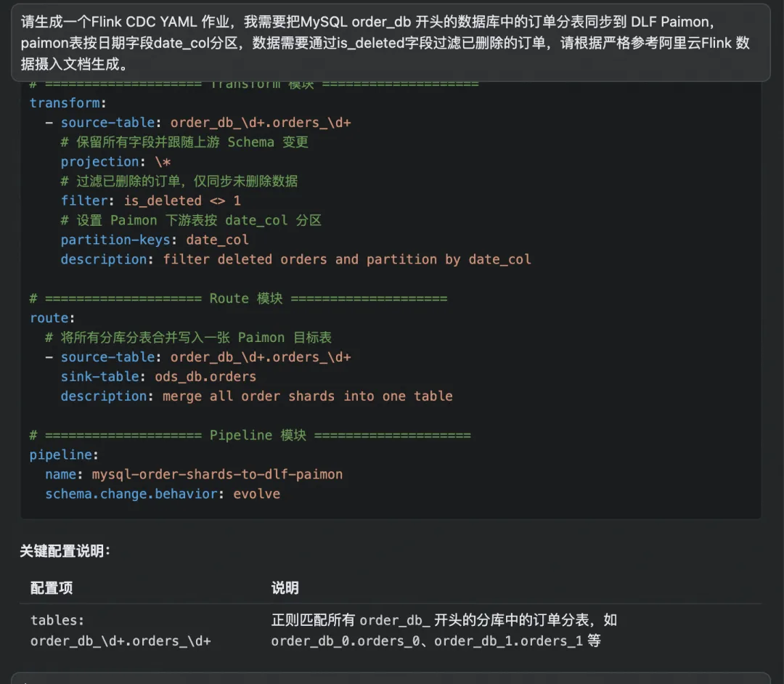This screenshot has height=684, width=784.
Task: Click the source-table line under transform
Action: click(198, 123)
